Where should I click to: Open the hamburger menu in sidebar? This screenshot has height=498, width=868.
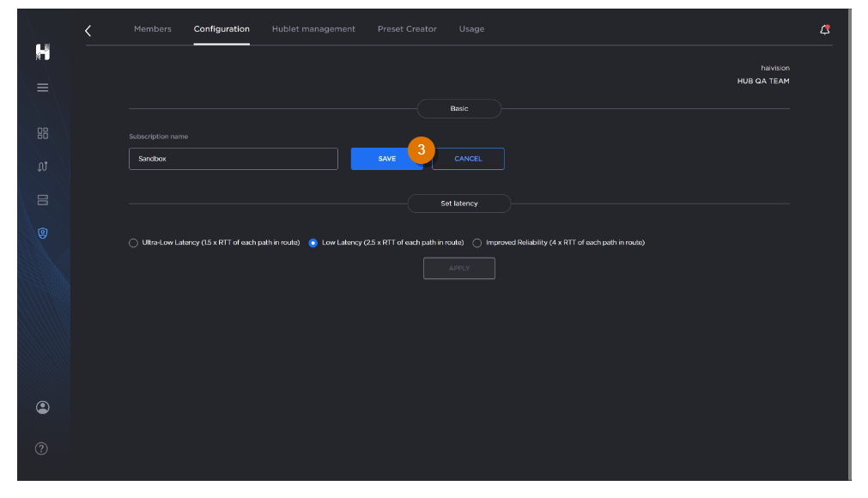42,88
